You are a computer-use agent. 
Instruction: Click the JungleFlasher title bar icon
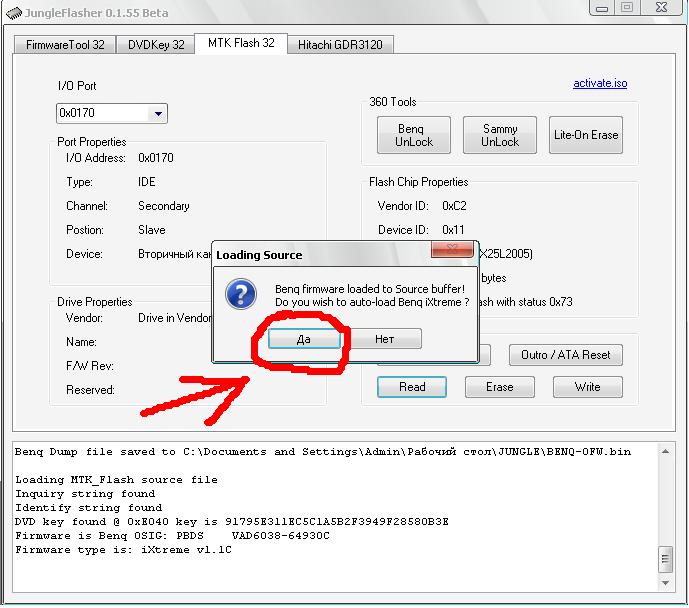pos(14,13)
